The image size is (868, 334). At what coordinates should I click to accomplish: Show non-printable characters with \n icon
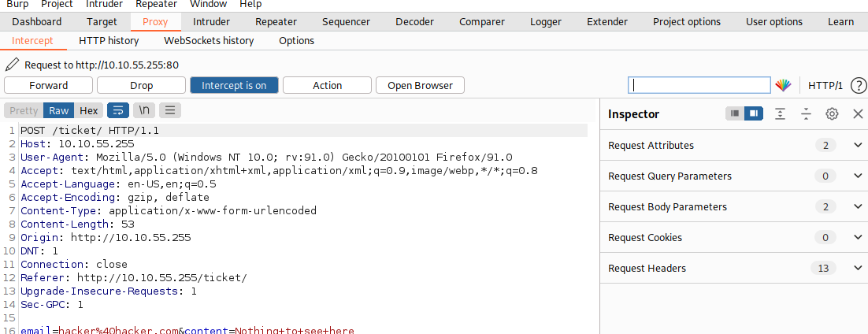pyautogui.click(x=143, y=110)
